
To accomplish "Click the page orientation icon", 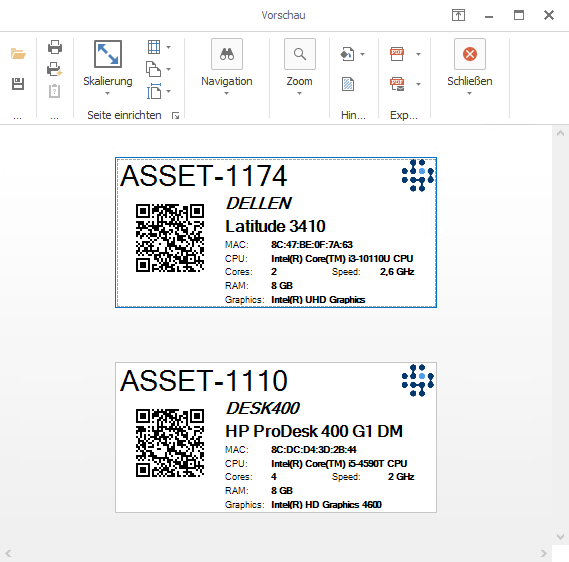I will point(153,69).
